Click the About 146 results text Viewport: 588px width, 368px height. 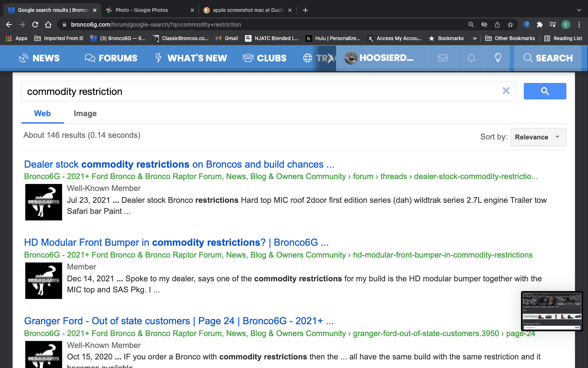[82, 135]
